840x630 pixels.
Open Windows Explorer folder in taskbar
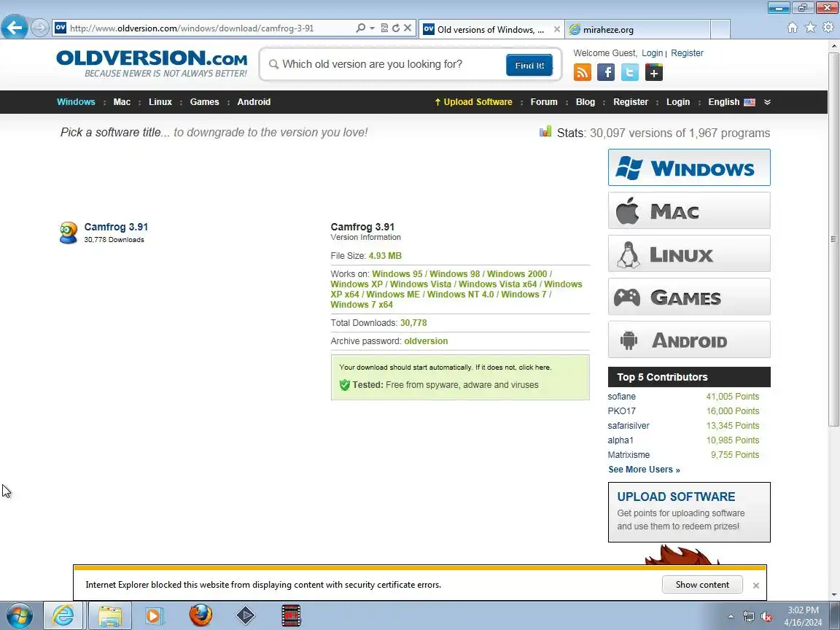point(110,615)
